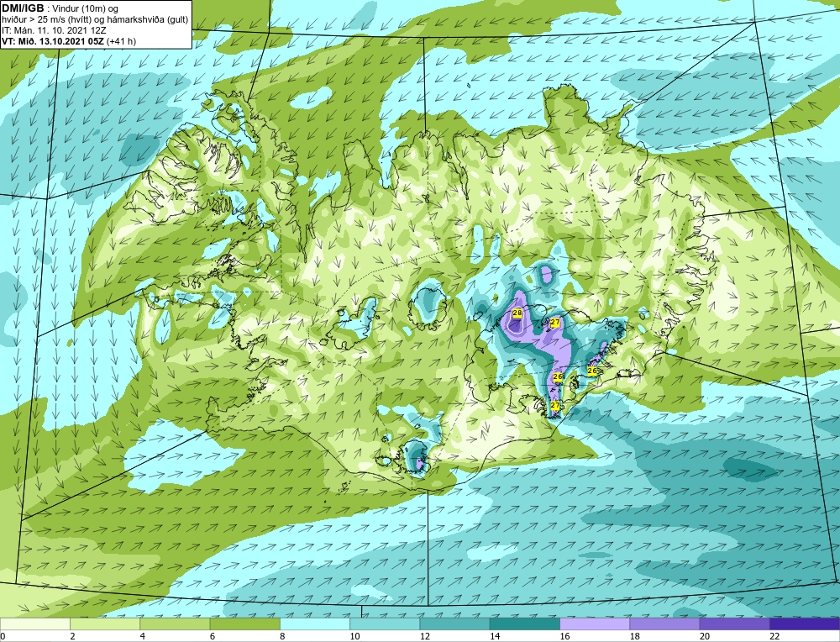
Task: Select the yellow 27 gust label beside the 28
Action: (555, 322)
